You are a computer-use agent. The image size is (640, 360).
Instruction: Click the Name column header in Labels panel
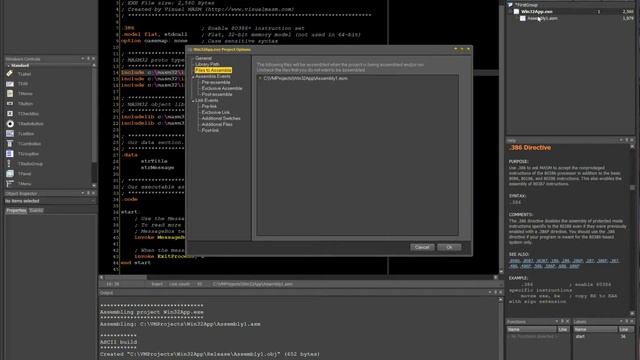[595, 329]
